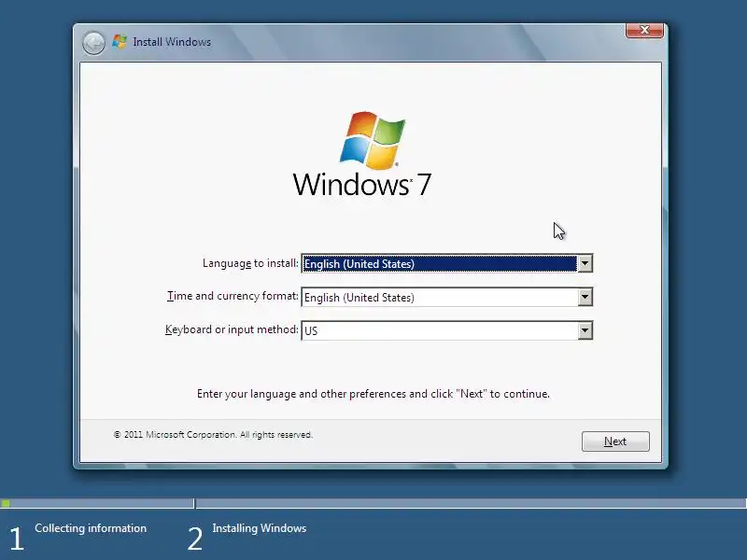
Task: Click the "Installing Windows" step label
Action: click(x=260, y=528)
